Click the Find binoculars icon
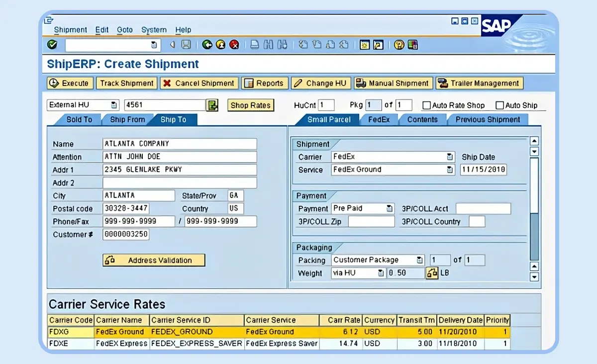The image size is (597, 364). pyautogui.click(x=269, y=45)
